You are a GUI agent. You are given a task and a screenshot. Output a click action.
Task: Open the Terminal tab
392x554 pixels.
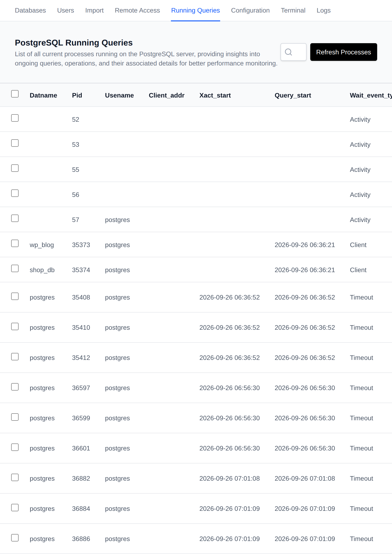pos(293,10)
